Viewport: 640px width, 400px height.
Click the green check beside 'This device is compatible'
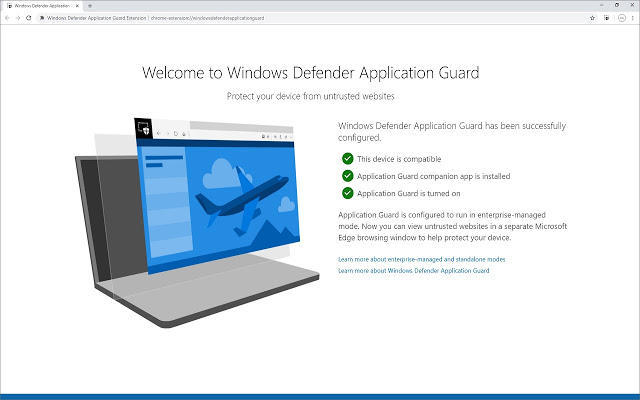click(x=347, y=158)
